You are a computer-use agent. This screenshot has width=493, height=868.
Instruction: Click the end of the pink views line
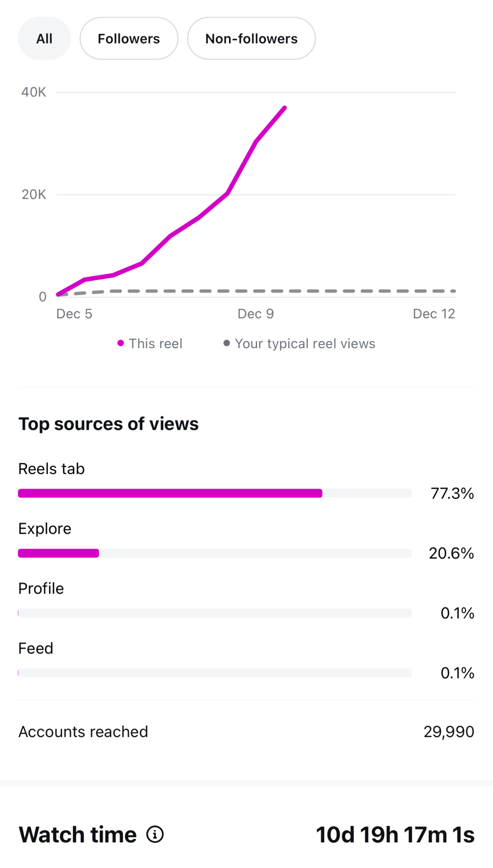[x=285, y=108]
